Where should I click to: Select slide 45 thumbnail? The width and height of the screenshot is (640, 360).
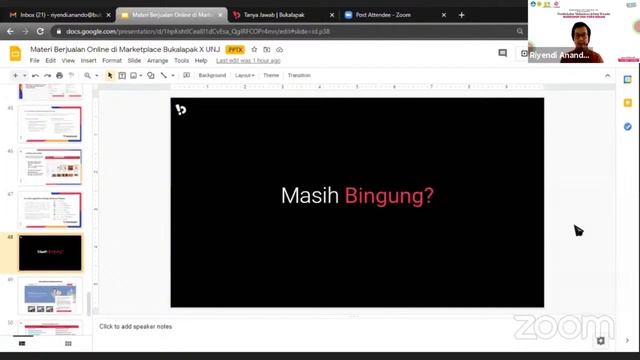[x=50, y=124]
